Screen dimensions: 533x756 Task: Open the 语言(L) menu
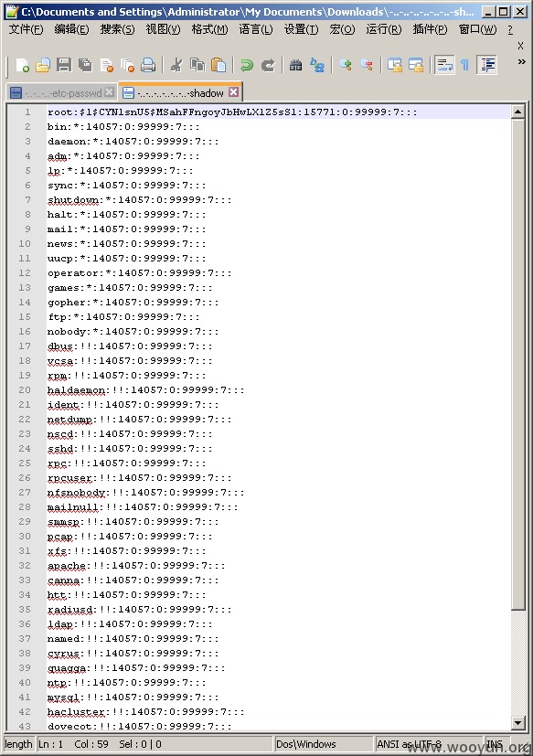[x=256, y=29]
